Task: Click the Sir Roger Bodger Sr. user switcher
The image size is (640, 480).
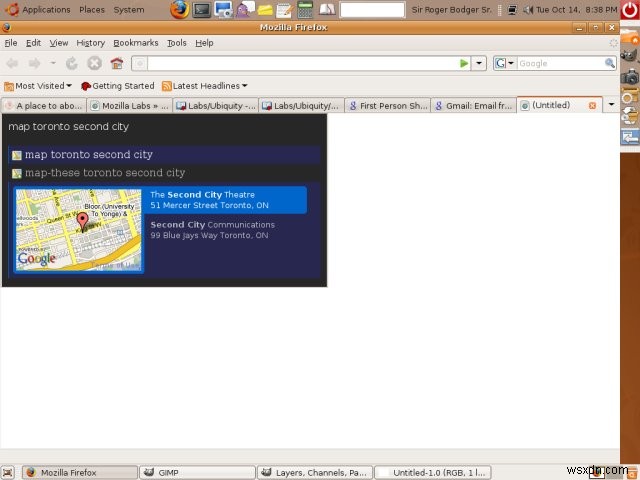Action: click(452, 9)
